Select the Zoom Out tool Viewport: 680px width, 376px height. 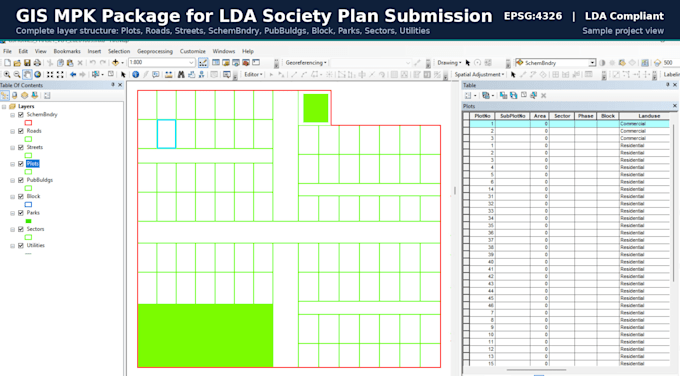[x=17, y=74]
